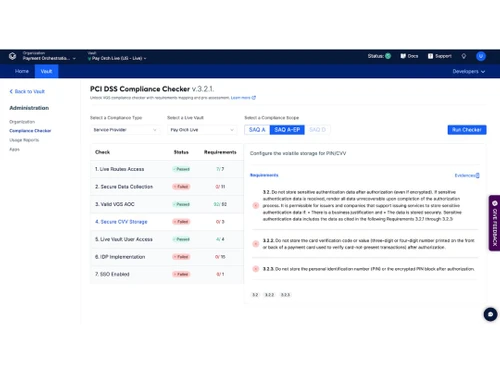The image size is (500, 375).
Task: Select the IDP Implementation check row
Action: coord(167,257)
